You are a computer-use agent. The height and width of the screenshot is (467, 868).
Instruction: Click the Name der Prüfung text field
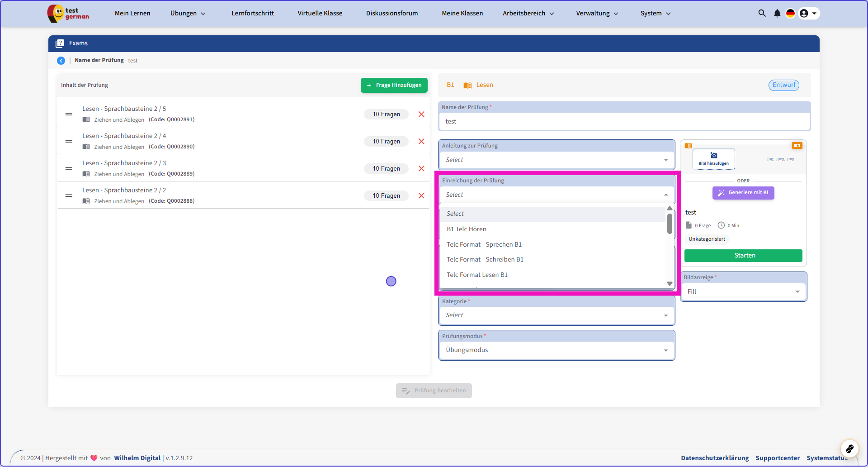(624, 121)
